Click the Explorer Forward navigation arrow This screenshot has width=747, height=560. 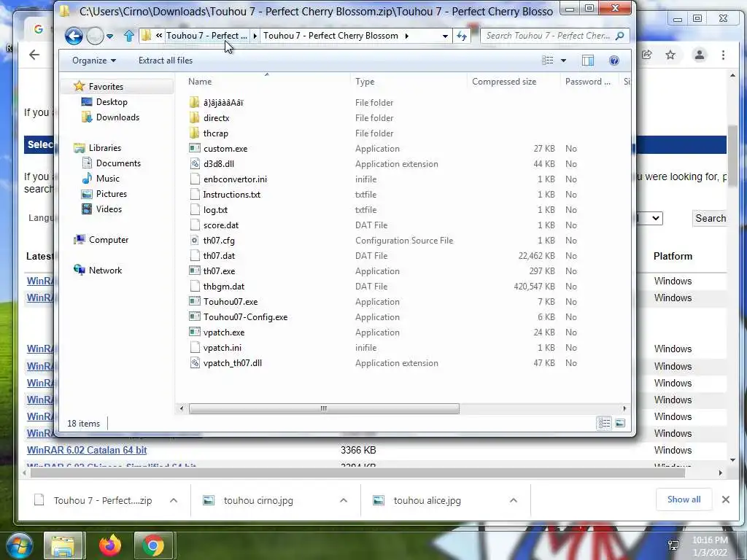(95, 36)
